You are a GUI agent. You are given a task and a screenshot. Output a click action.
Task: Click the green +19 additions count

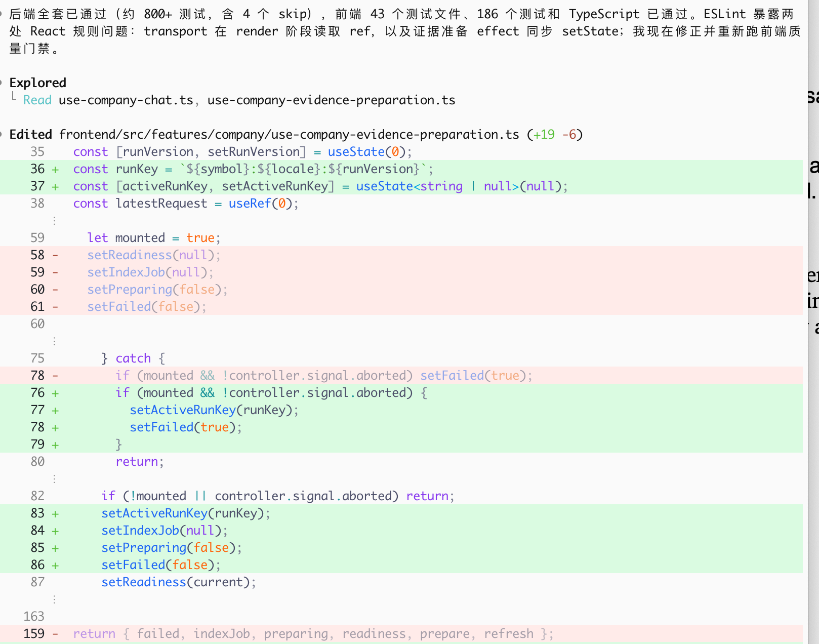click(x=544, y=134)
